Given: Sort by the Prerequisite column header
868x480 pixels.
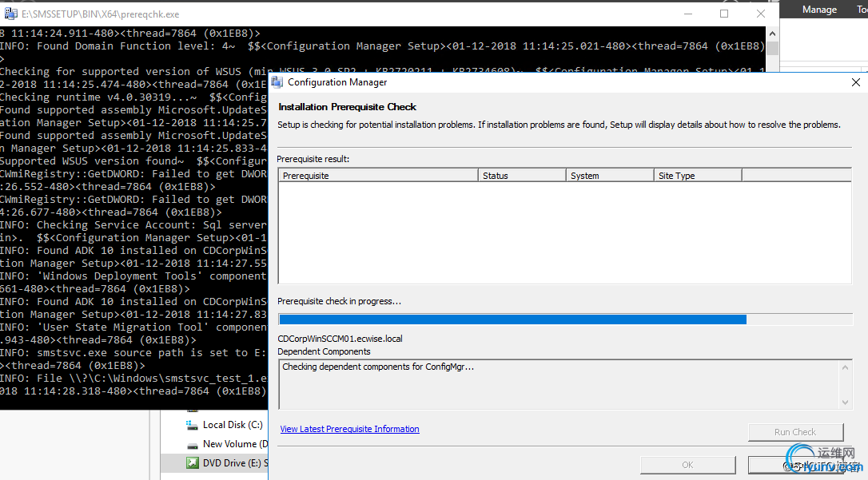Looking at the screenshot, I should [x=378, y=176].
